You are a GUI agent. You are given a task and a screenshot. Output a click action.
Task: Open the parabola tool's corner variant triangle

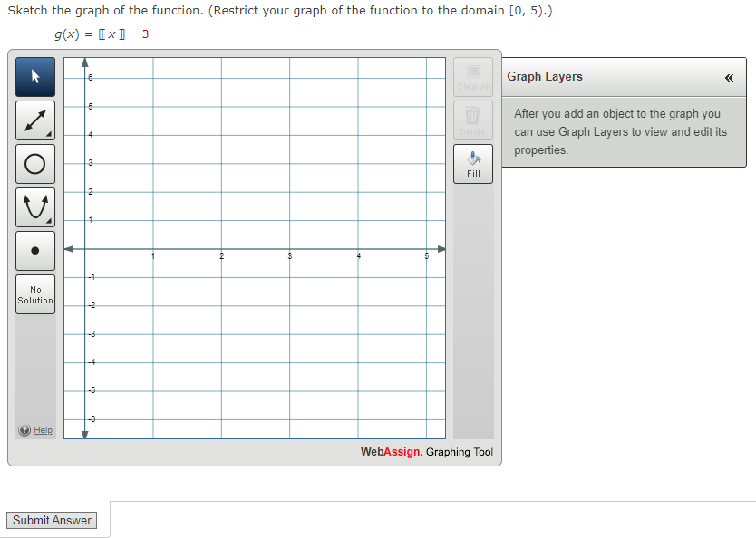click(50, 221)
